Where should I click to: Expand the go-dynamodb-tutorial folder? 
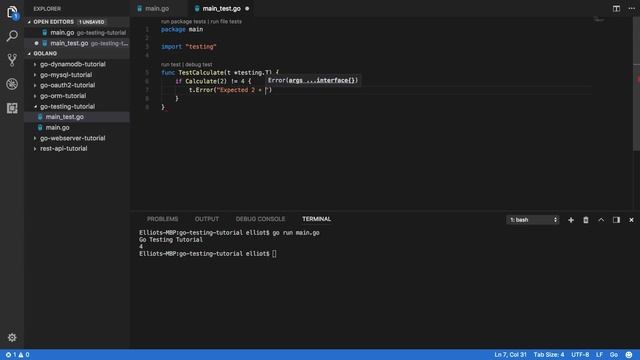(x=72, y=64)
